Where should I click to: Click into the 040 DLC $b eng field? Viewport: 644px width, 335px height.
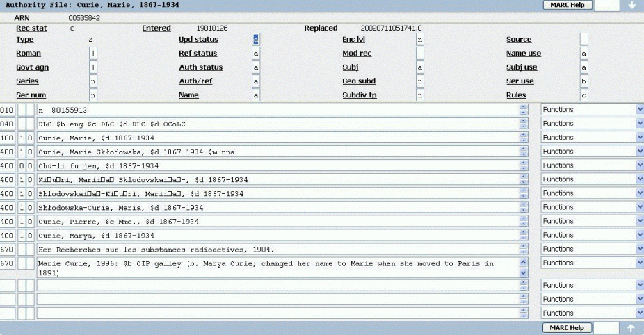[278, 124]
